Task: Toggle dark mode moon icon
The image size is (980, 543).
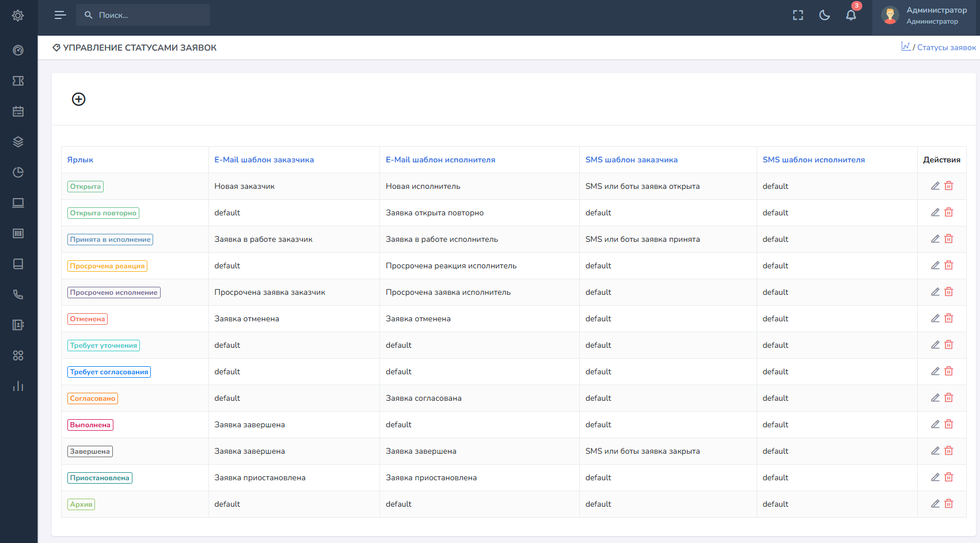Action: (825, 16)
